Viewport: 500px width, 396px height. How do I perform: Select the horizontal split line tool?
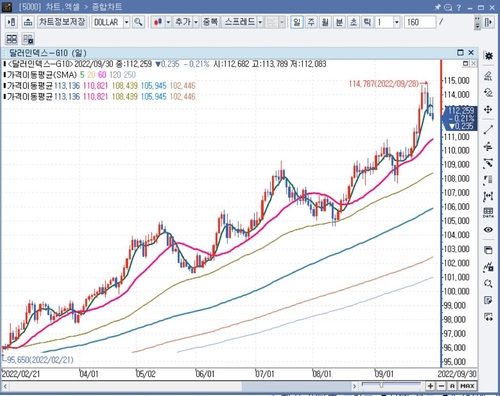[488, 146]
